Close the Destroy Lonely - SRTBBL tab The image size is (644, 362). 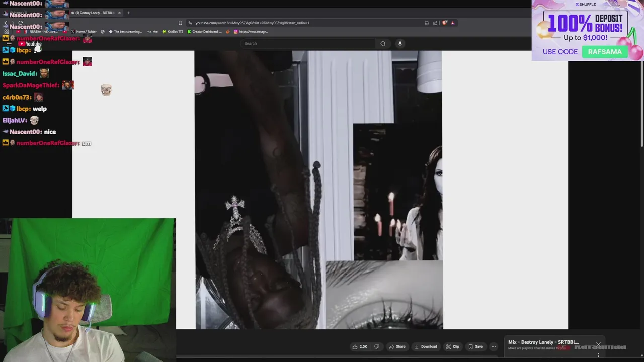tap(119, 13)
